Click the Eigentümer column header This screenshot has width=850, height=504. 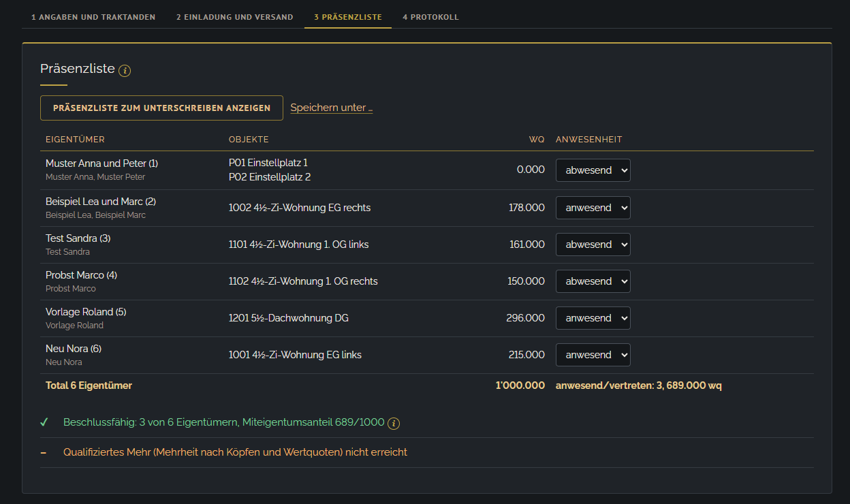coord(75,140)
